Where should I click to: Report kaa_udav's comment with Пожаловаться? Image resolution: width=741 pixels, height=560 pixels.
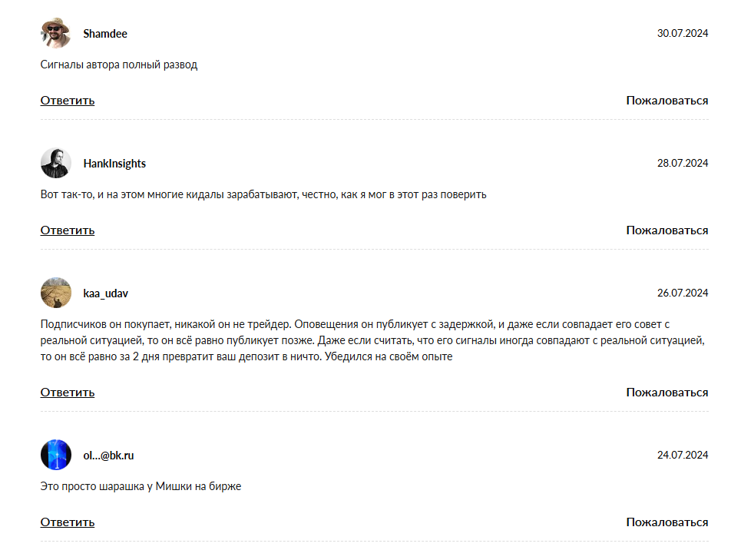(667, 393)
